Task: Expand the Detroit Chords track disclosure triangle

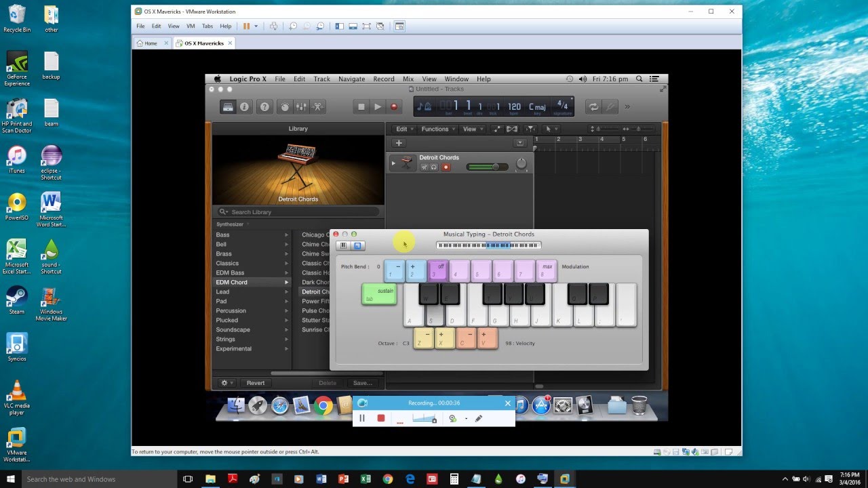Action: (x=393, y=163)
